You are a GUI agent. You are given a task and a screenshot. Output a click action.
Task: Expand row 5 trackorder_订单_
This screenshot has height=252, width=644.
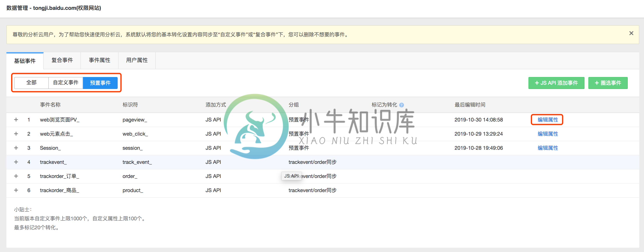(x=16, y=176)
